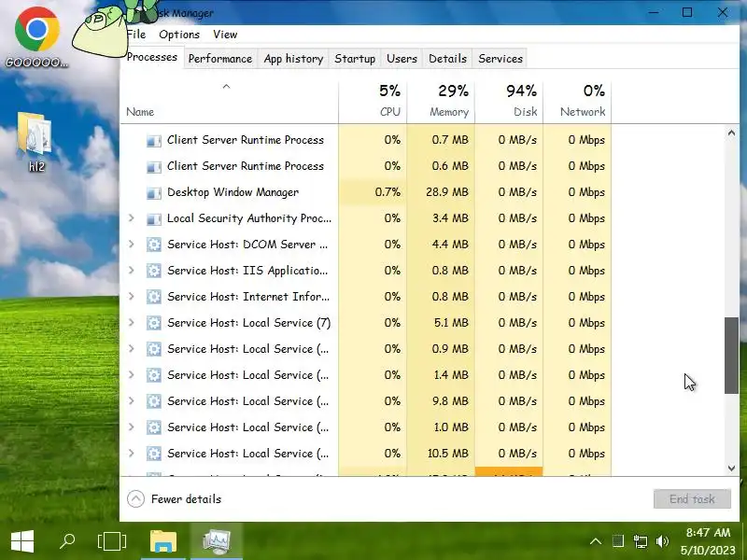
Task: Open Task View from taskbar
Action: click(x=112, y=541)
